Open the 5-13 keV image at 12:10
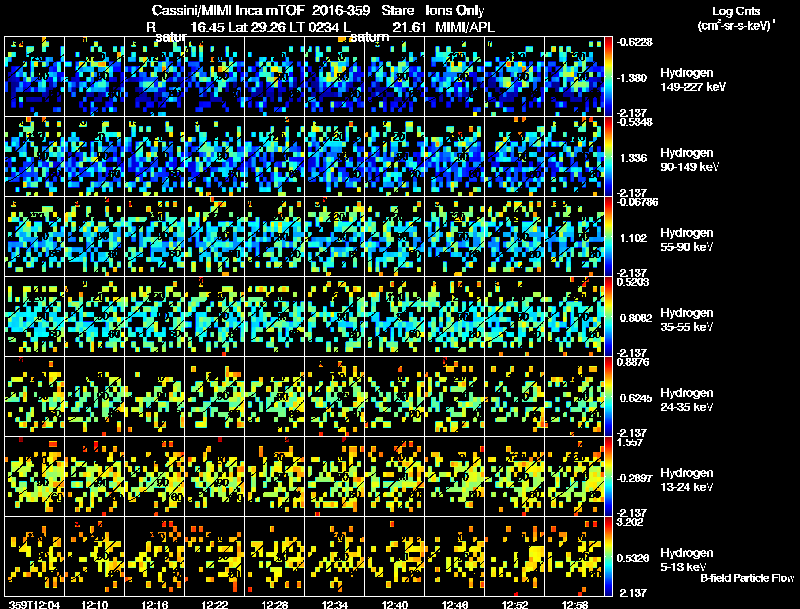 click(94, 557)
